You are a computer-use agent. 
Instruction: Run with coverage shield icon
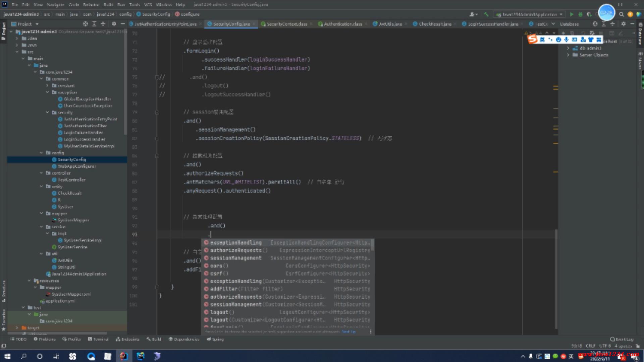pyautogui.click(x=589, y=14)
